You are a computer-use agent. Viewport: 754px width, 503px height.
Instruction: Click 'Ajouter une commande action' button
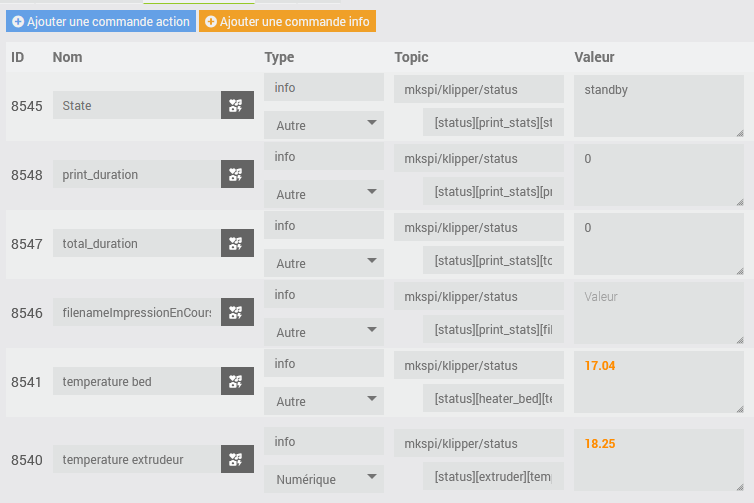pos(101,21)
